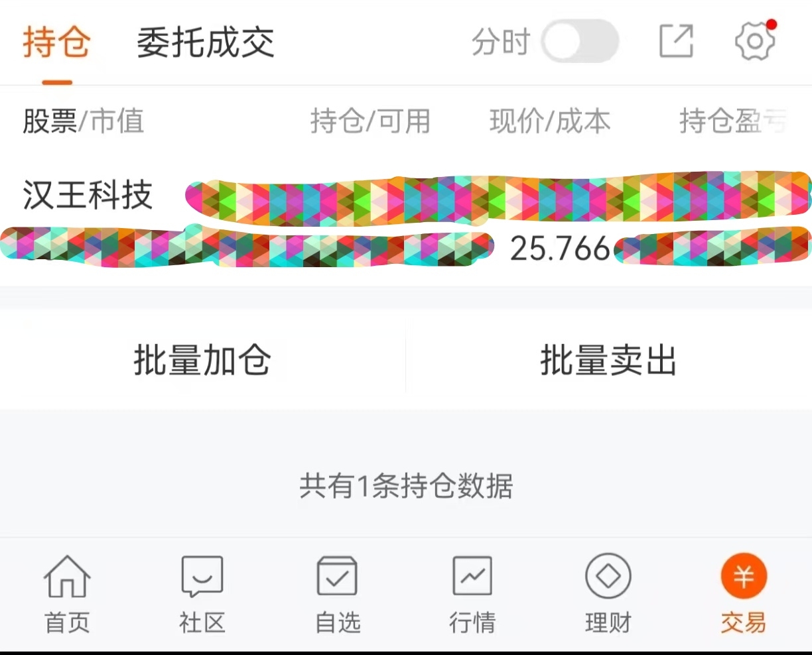812x655 pixels.
Task: Sort by 持仓盈亏 column header
Action: click(733, 121)
